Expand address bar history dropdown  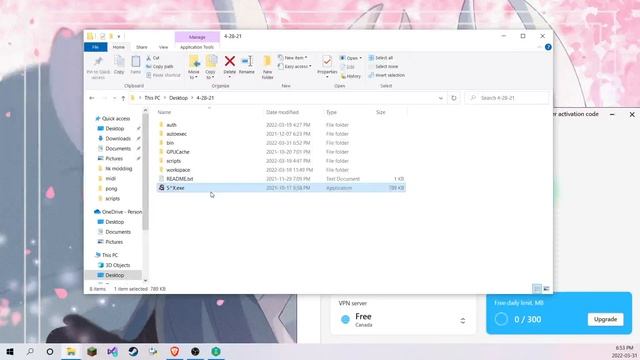(x=440, y=98)
